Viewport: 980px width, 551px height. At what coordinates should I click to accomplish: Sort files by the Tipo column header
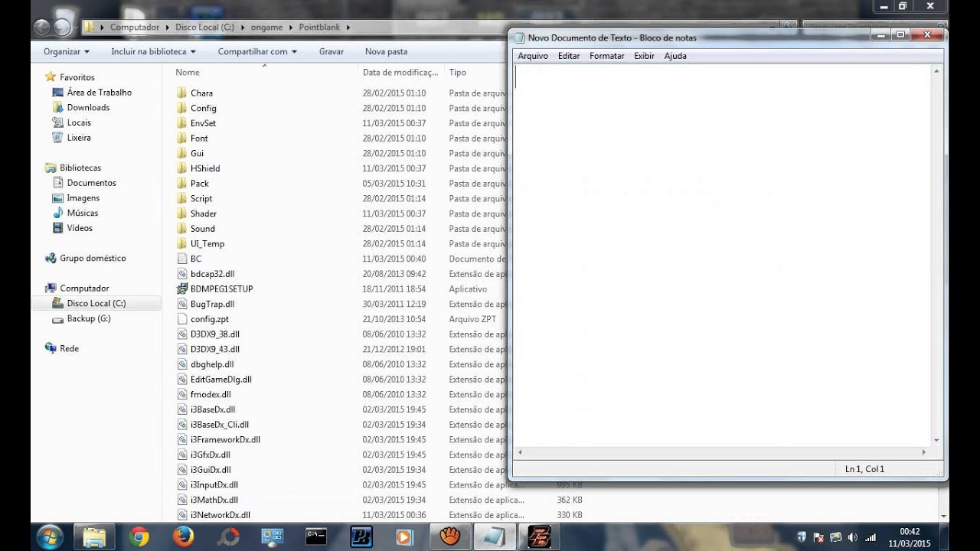(x=458, y=73)
